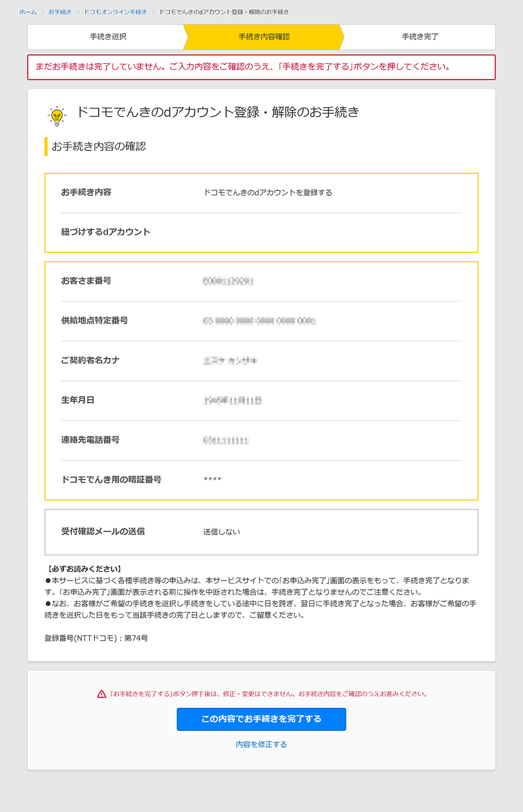Click the 送信しない value
Viewport: 523px width, 812px height.
pos(221,532)
